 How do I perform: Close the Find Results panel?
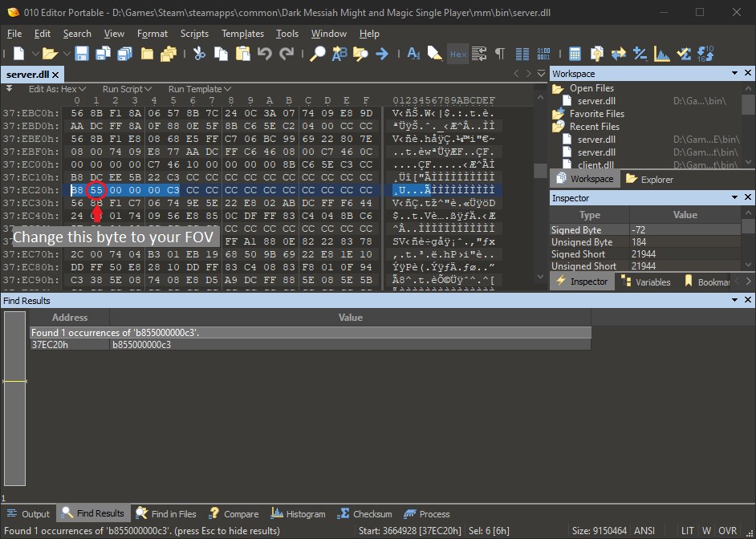coord(748,300)
